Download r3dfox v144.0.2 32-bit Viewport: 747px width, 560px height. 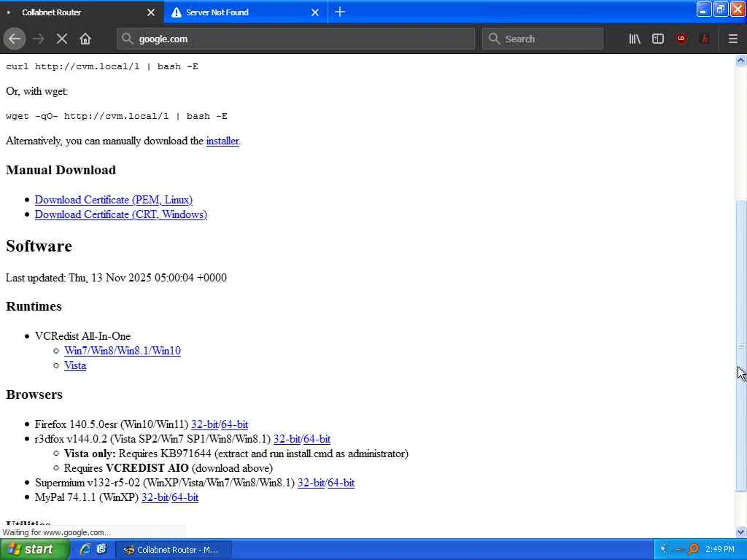point(287,439)
